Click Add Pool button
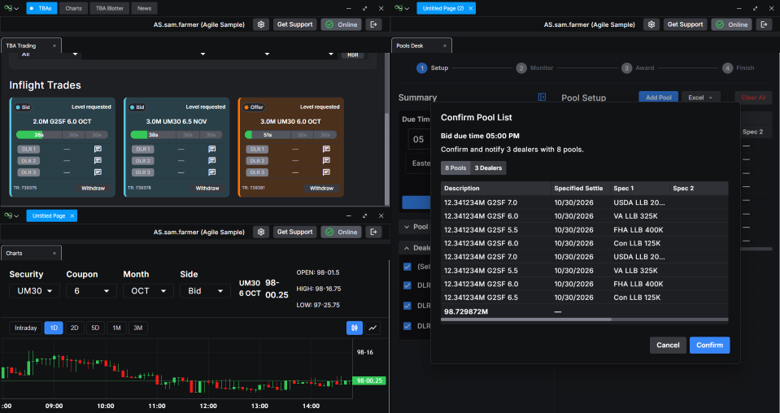 (659, 98)
